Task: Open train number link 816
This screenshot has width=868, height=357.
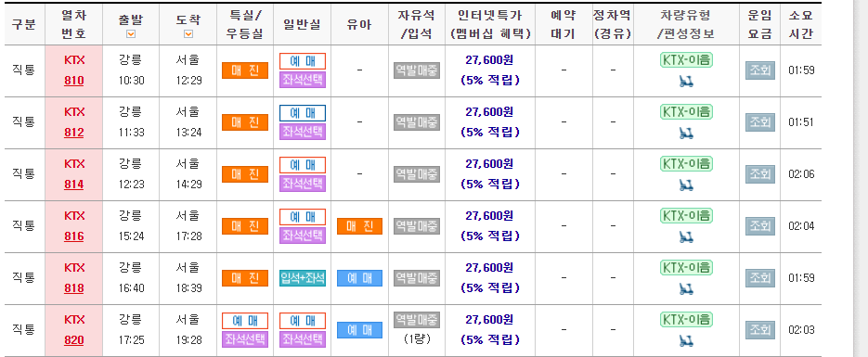Action: click(x=74, y=236)
